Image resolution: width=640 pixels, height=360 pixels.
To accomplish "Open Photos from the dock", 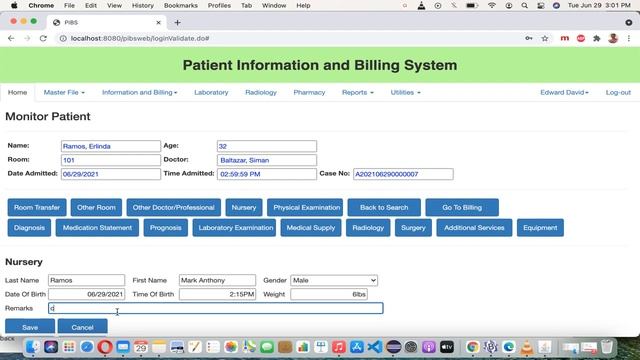I will [x=231, y=347].
